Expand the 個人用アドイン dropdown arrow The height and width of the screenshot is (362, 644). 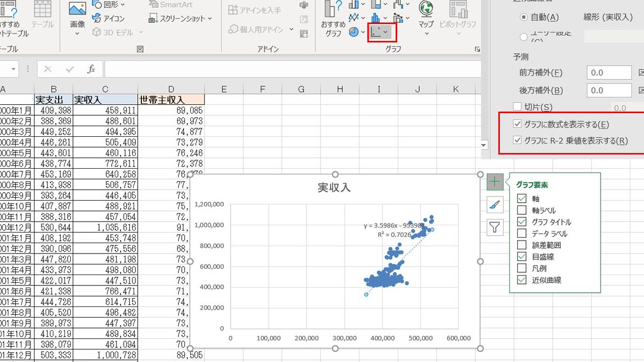click(x=291, y=29)
